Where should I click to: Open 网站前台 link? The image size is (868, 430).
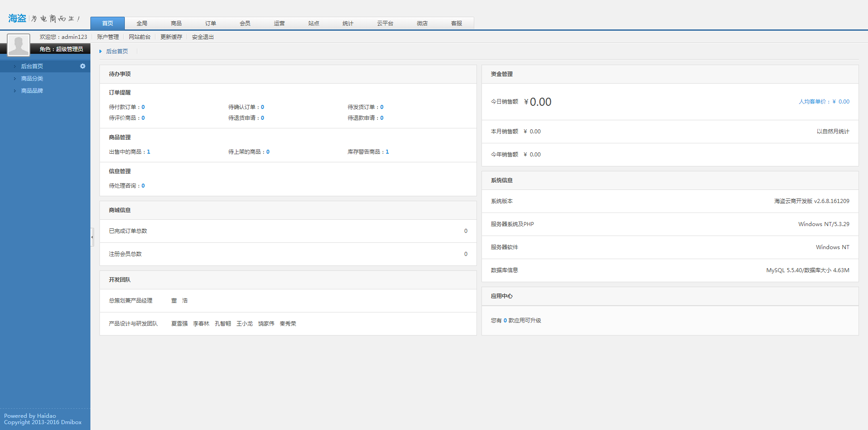140,37
